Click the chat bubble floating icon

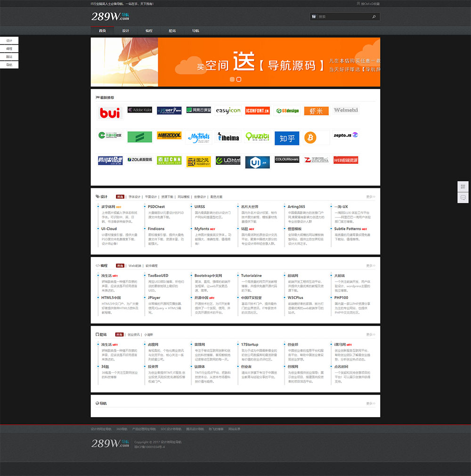(x=463, y=198)
